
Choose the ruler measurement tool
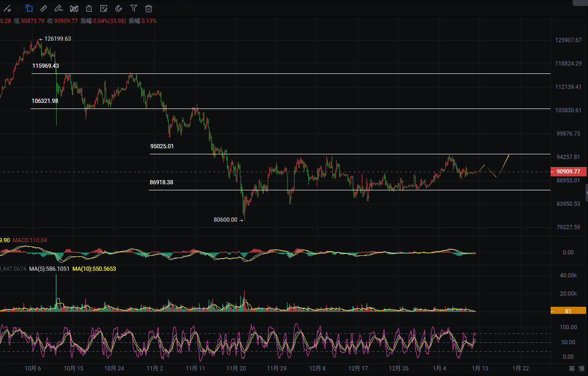(43, 8)
